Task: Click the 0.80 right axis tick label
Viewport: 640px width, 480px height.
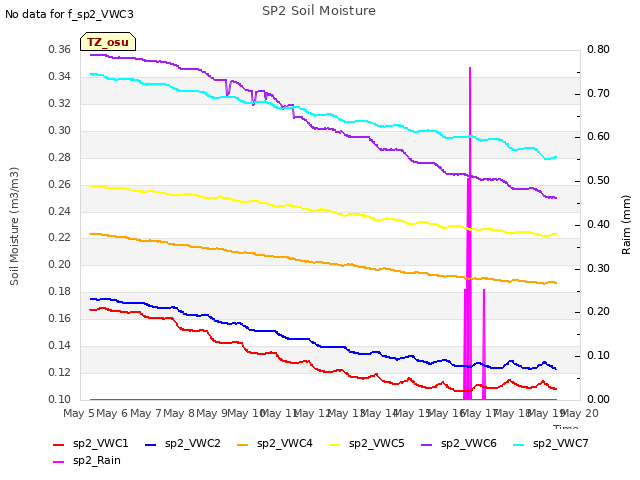Action: [598, 50]
